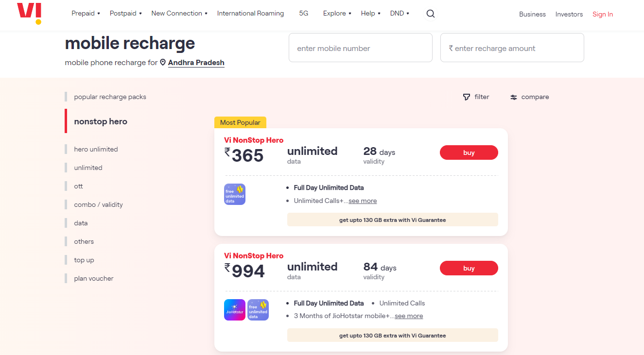This screenshot has height=355, width=644.
Task: Select the hero unlimited category
Action: coord(96,149)
